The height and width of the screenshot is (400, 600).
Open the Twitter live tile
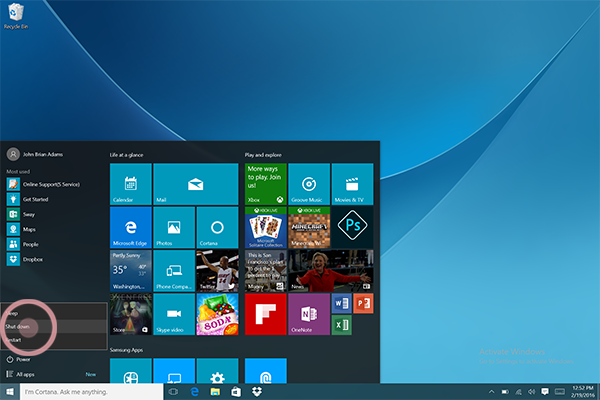217,271
